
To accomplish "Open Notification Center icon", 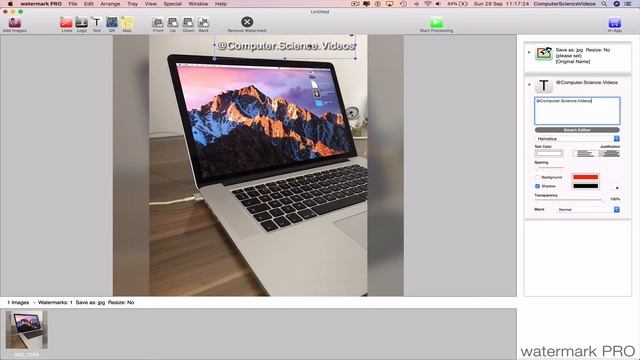I will [x=628, y=4].
